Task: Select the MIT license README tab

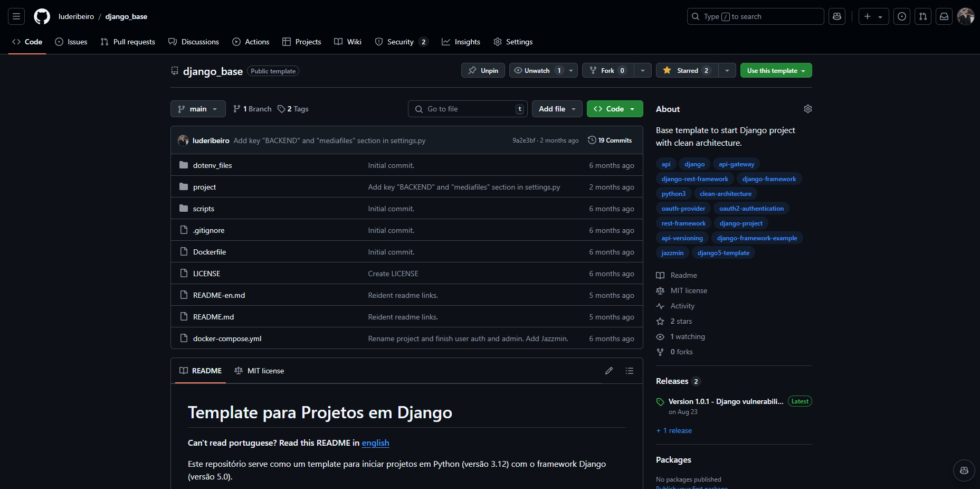Action: coord(259,371)
